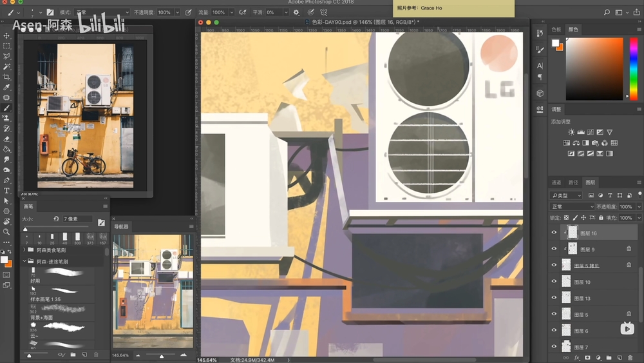This screenshot has height=363, width=644.
Task: Pick the Eyedropper tool
Action: (x=7, y=88)
